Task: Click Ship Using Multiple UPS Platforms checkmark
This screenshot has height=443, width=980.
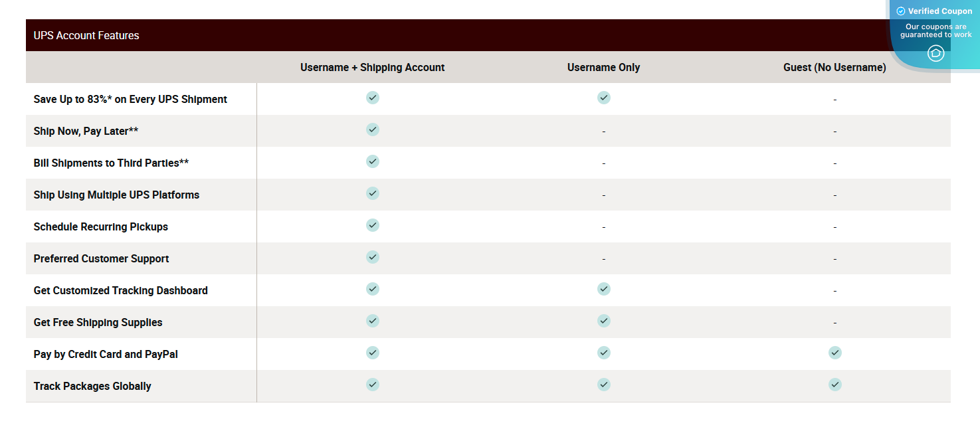Action: click(x=373, y=193)
